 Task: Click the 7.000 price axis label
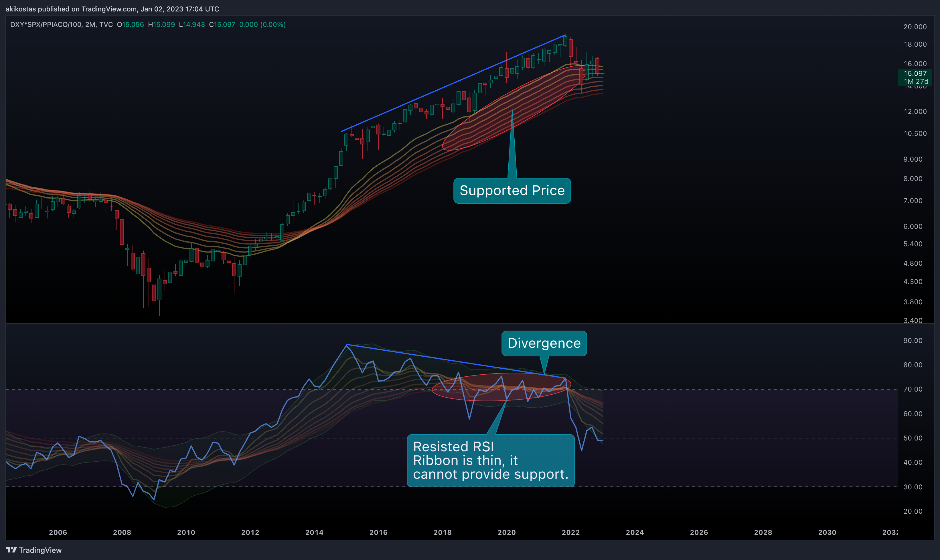tap(913, 201)
